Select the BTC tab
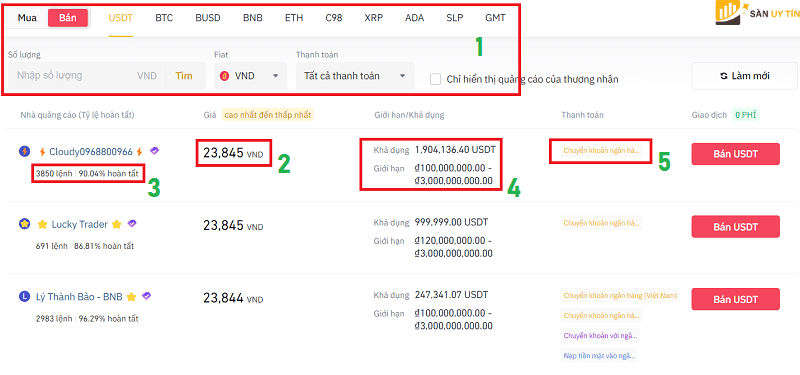This screenshot has width=800, height=375. coord(164,18)
